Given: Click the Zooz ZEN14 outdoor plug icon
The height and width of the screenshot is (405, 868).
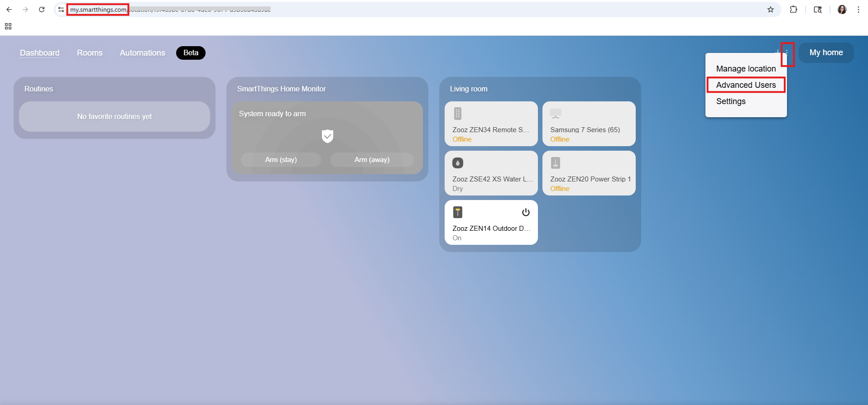Looking at the screenshot, I should [458, 212].
